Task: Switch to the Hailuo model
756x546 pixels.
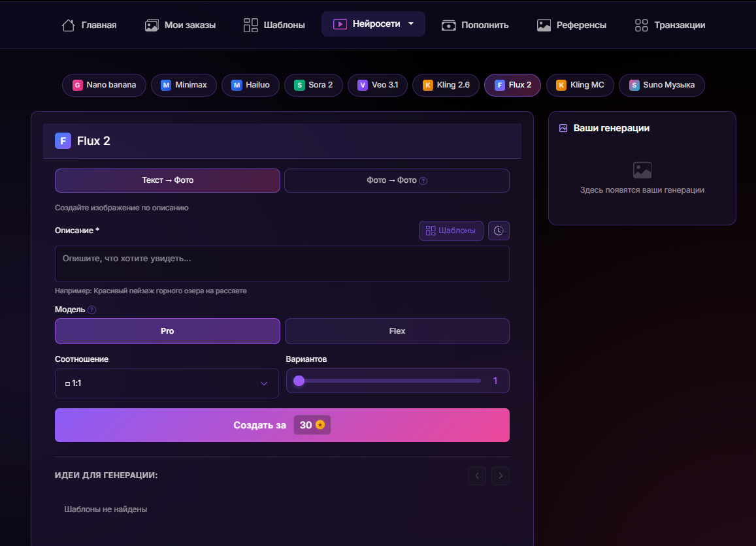Action: click(x=250, y=86)
